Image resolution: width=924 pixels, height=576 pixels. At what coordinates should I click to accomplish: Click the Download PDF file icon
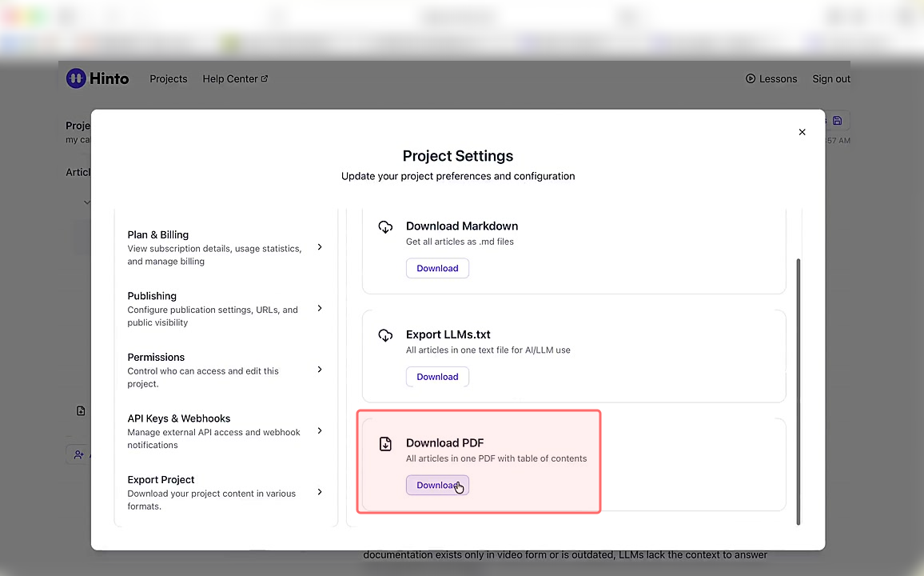(x=385, y=443)
